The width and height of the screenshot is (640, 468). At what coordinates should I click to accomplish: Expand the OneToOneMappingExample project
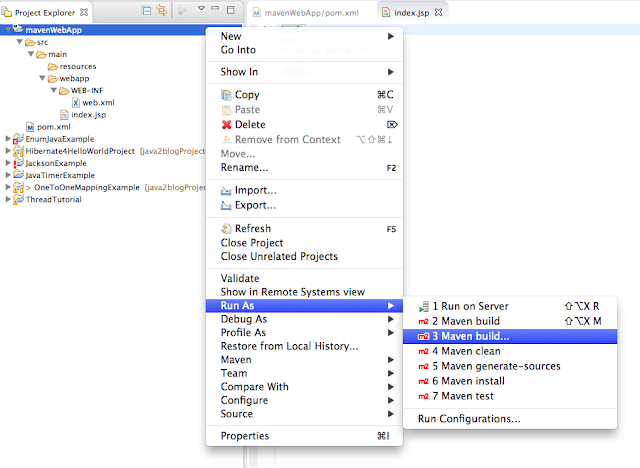(7, 187)
